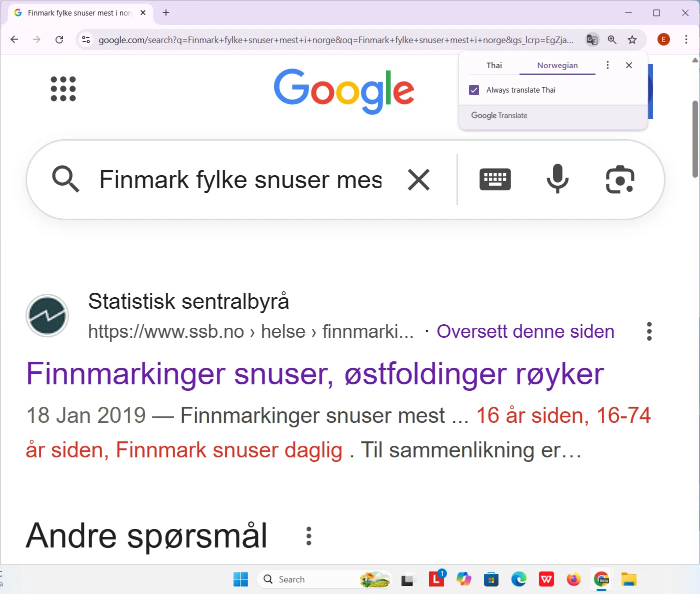Open the on-screen keyboard in the search bar
This screenshot has height=594, width=700.
(x=495, y=180)
